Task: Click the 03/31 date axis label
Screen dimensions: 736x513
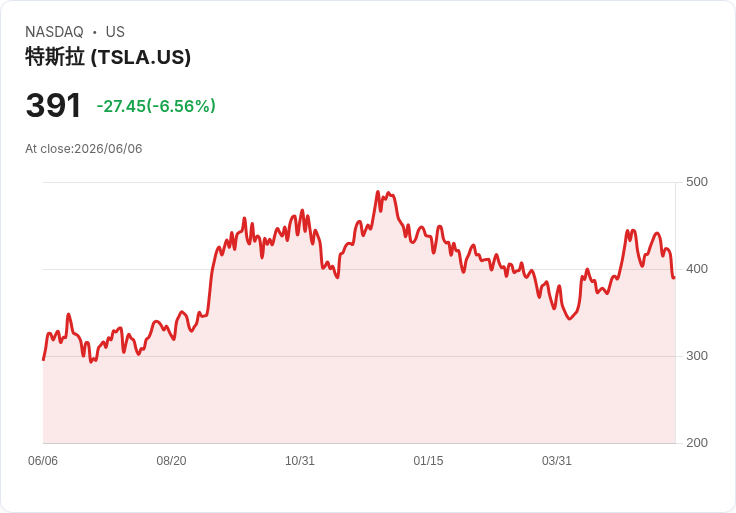Action: [557, 460]
